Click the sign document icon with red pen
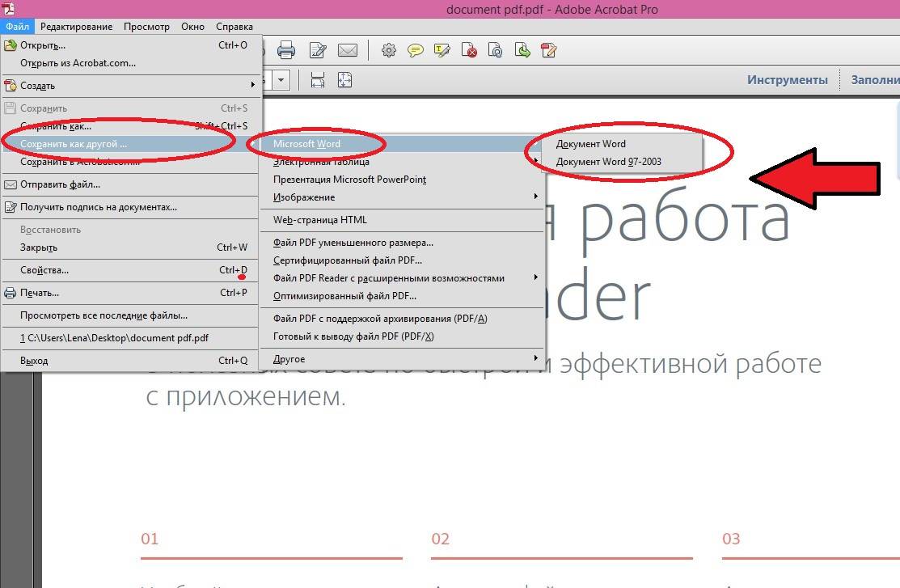 549,51
